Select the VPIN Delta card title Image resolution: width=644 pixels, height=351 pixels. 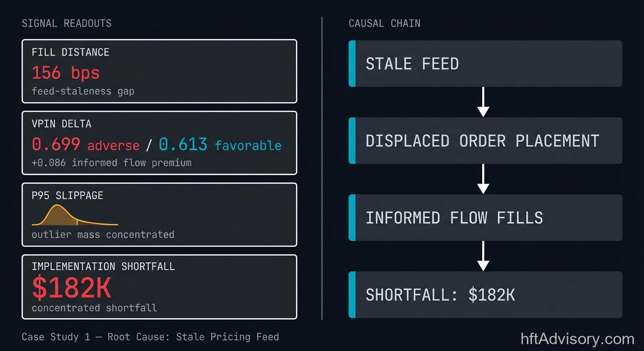[61, 124]
